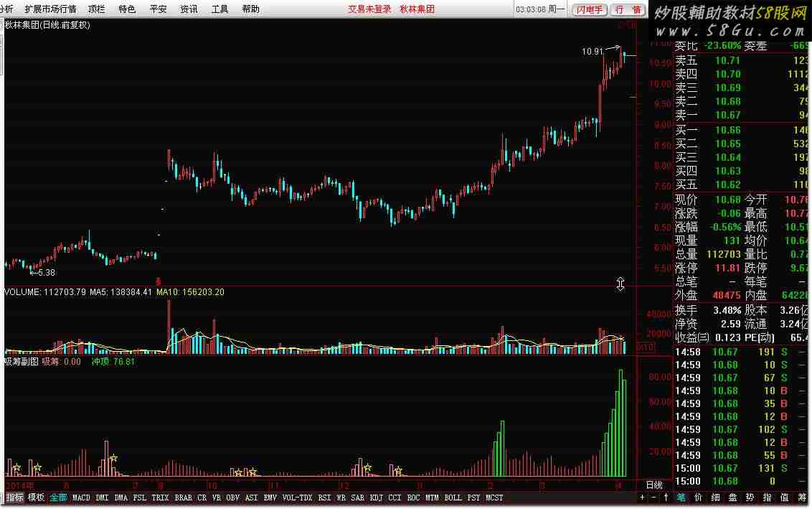Click the up arrow icon beside minus
812x509 pixels.
pos(666,498)
